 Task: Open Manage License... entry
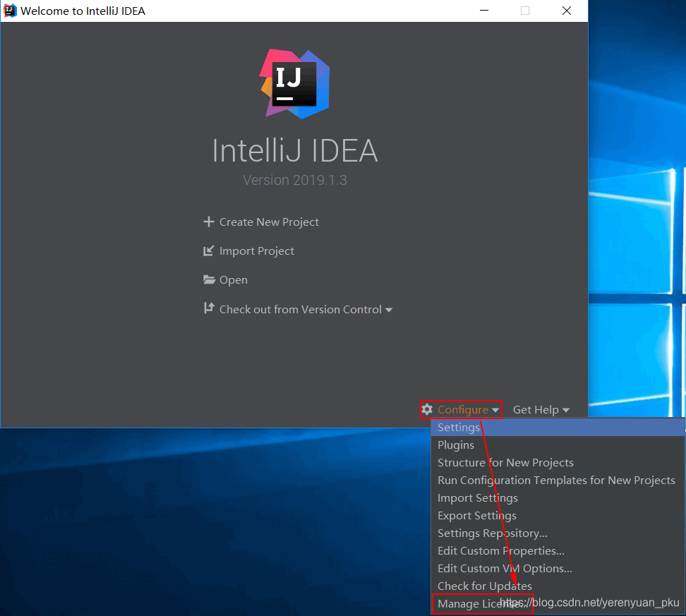pos(558,604)
